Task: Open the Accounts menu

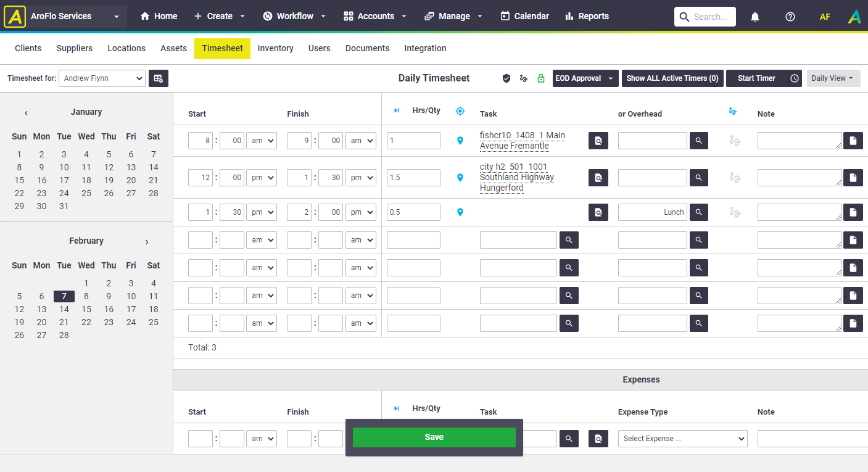Action: [x=375, y=17]
